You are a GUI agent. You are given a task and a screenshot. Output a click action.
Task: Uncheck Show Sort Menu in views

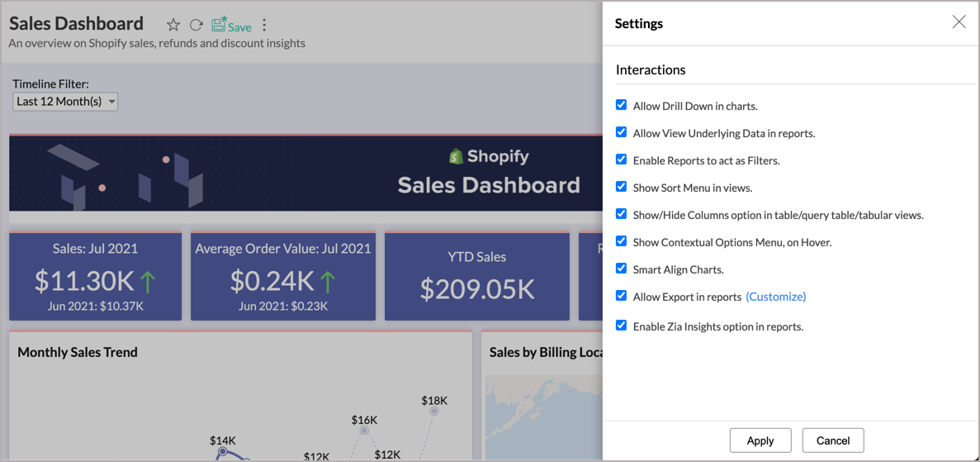(x=621, y=187)
